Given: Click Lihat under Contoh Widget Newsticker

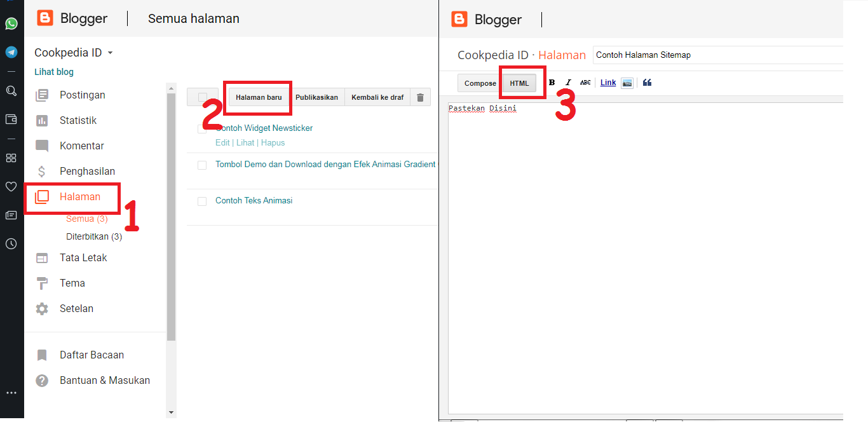Looking at the screenshot, I should tap(245, 143).
